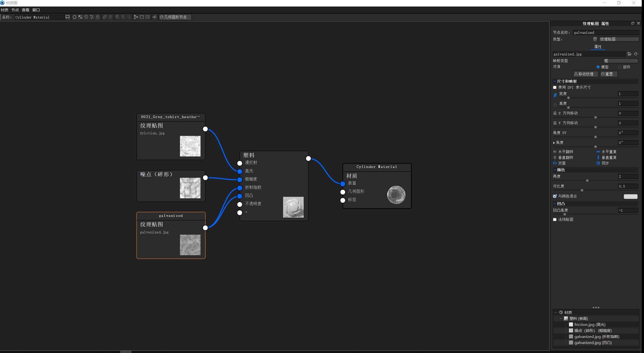
Task: Click the checkerboard preview icon in toolbar
Action: tap(80, 17)
